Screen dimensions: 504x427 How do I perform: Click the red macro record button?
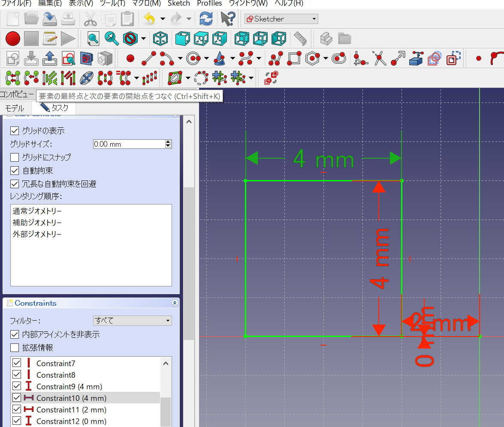click(x=13, y=39)
